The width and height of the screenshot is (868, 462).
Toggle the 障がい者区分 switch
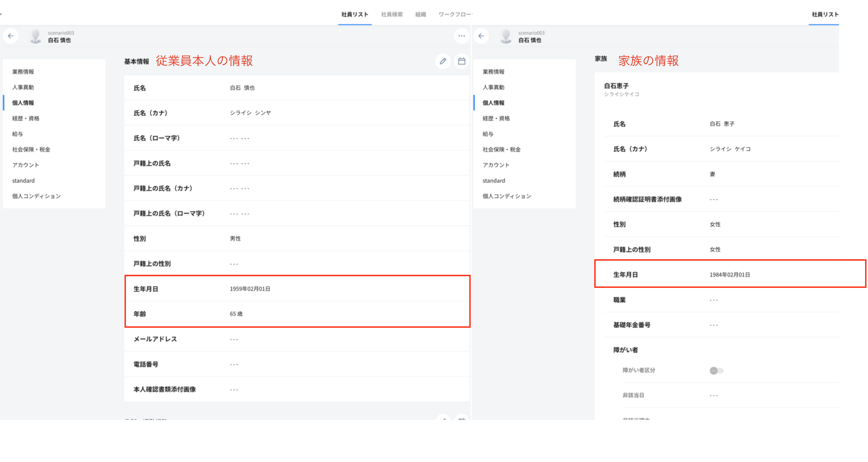[x=716, y=371]
